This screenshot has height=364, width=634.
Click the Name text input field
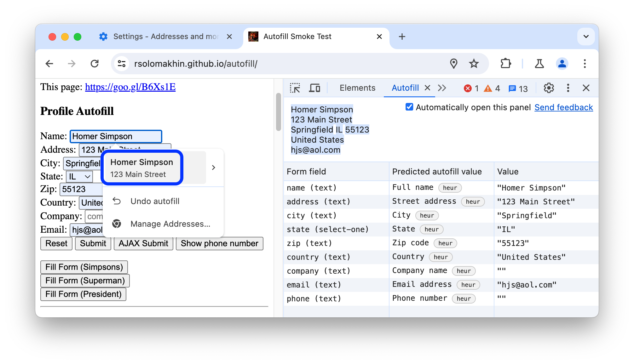coord(115,136)
